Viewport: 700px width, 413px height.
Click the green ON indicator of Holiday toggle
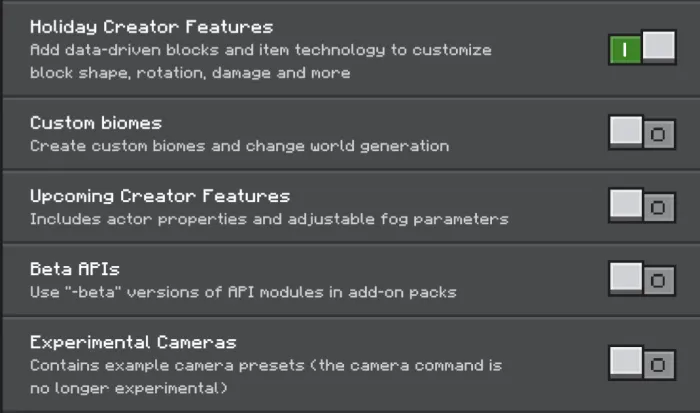pyautogui.click(x=625, y=50)
